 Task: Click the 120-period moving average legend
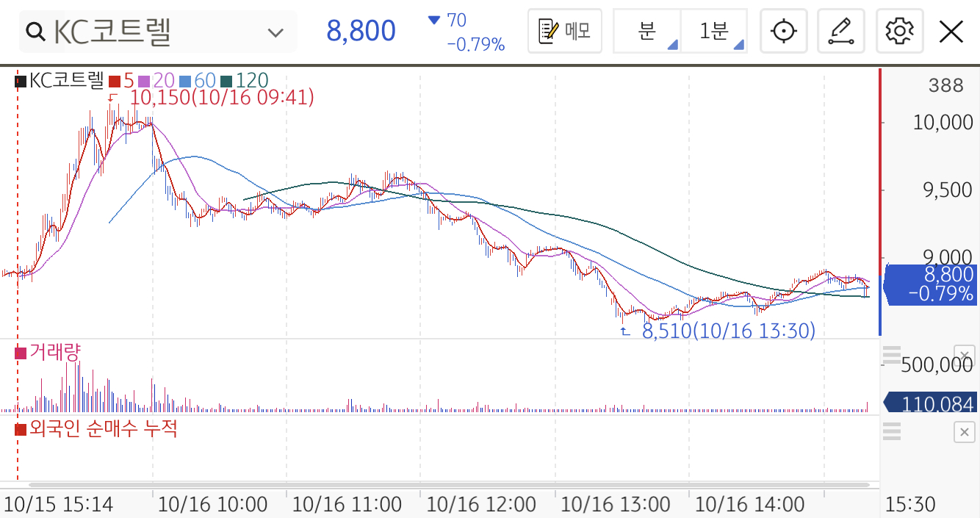pos(245,81)
